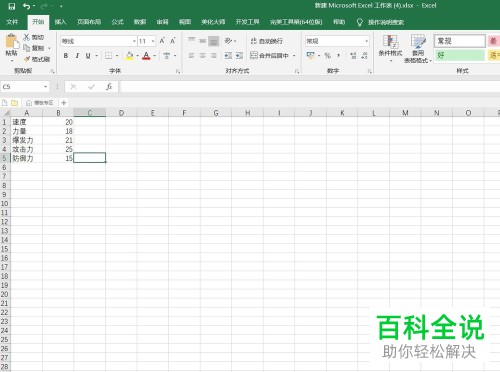Open fill color dropdown arrow
The image size is (500, 372).
tap(138, 56)
